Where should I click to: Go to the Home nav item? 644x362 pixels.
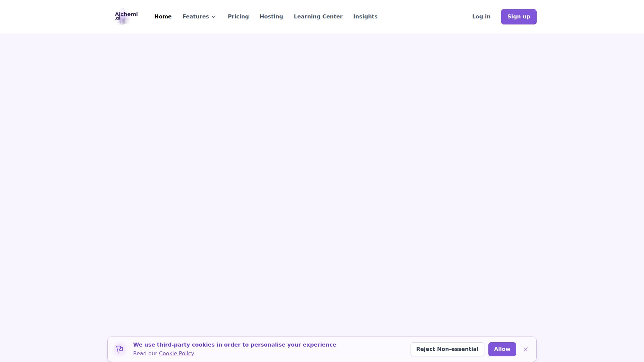[163, 17]
